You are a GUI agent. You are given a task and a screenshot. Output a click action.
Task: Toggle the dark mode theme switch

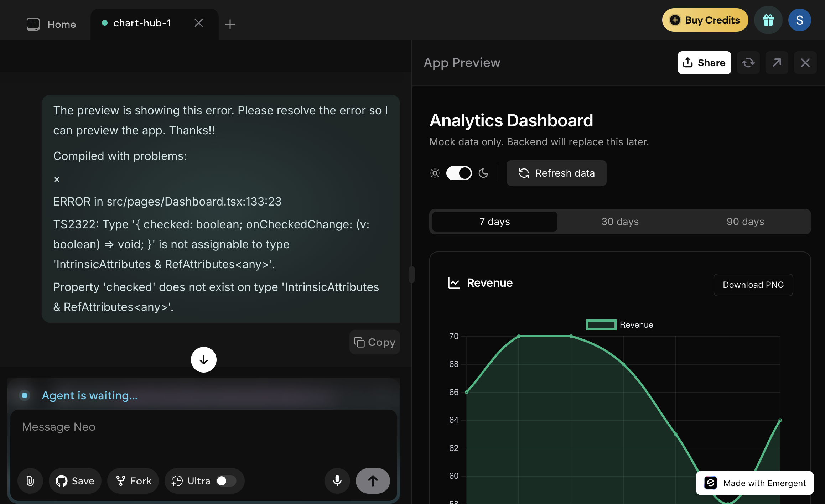pos(459,173)
